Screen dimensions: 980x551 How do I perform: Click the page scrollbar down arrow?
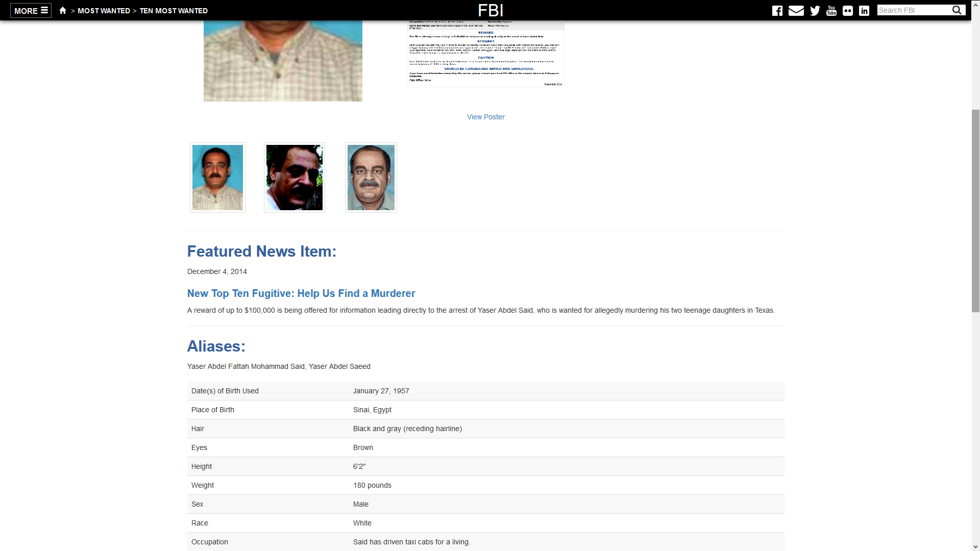975,547
